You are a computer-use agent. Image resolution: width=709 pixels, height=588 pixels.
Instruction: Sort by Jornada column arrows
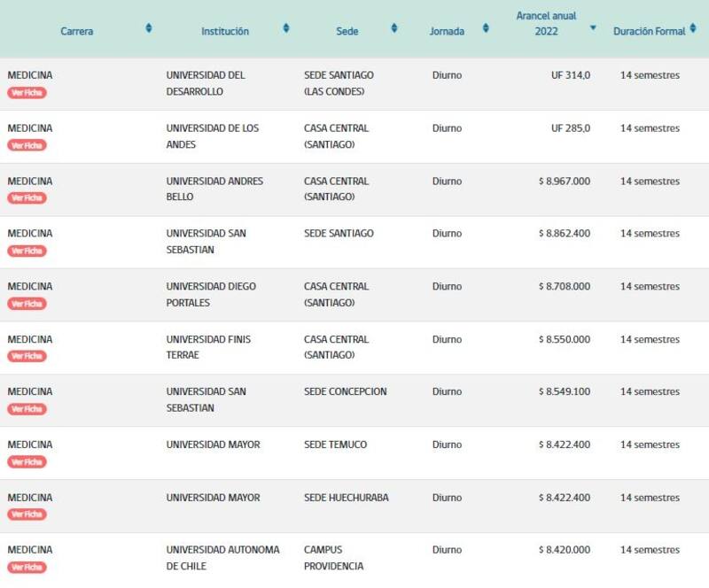[486, 28]
